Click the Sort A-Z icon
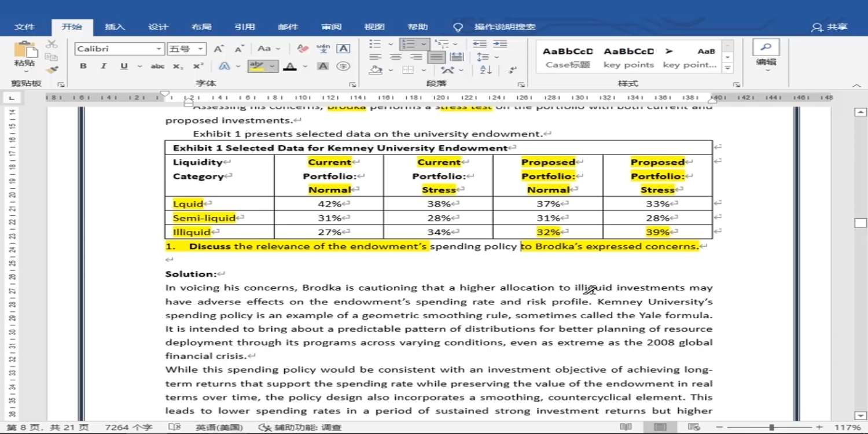The width and height of the screenshot is (868, 434). tap(486, 70)
